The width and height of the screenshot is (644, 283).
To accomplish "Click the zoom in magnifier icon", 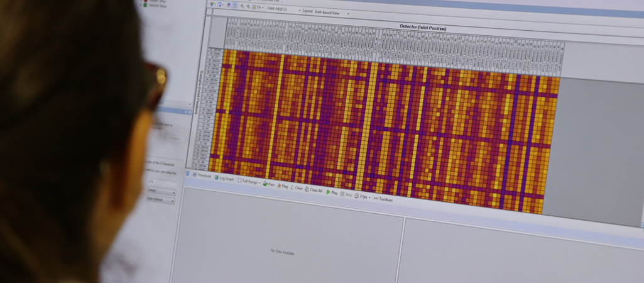I will coord(241,6).
